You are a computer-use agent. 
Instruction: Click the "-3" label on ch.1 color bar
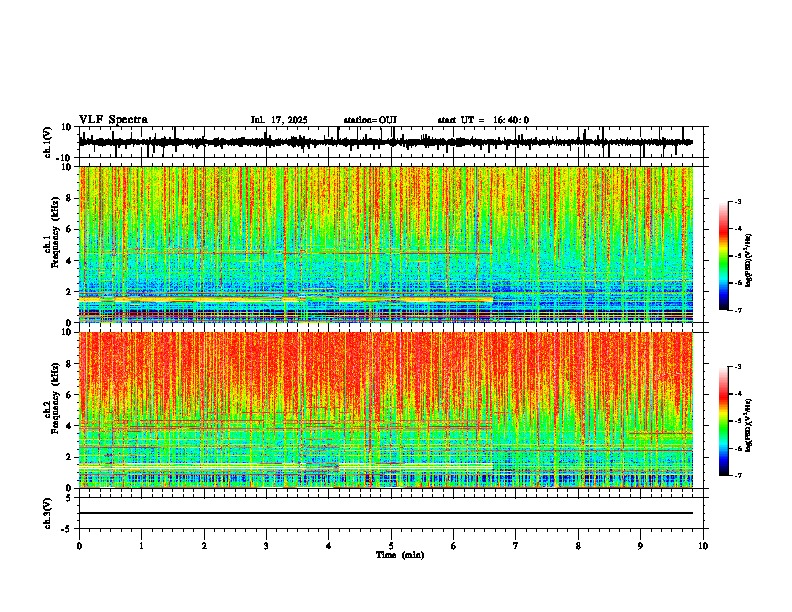pos(738,201)
